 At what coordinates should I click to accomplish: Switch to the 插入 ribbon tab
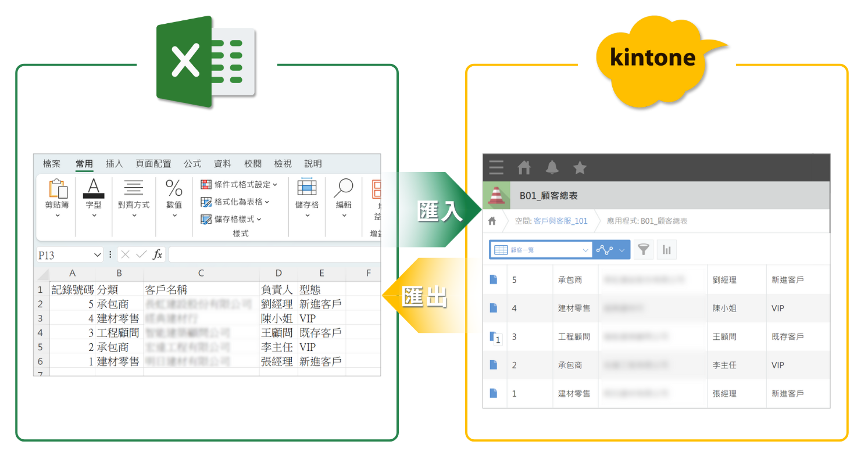pyautogui.click(x=115, y=164)
